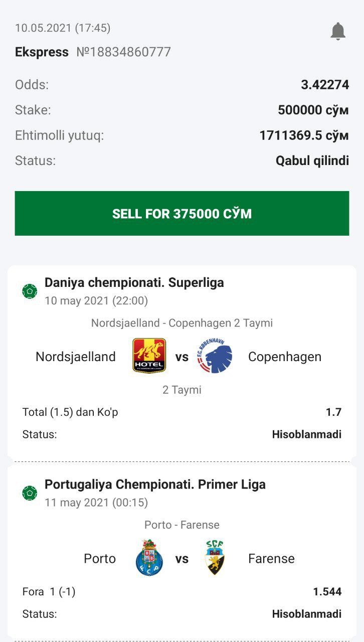
Task: Select the Nordsjaelland team name
Action: pos(76,357)
